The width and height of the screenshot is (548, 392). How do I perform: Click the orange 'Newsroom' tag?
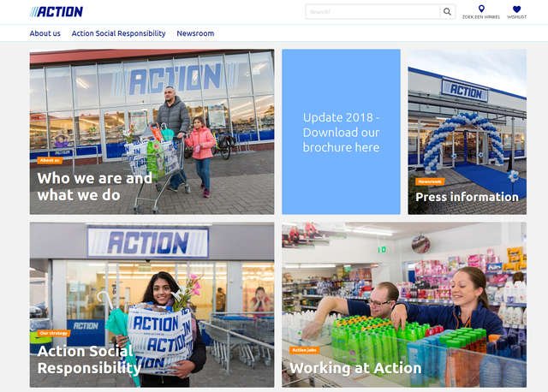pyautogui.click(x=430, y=181)
